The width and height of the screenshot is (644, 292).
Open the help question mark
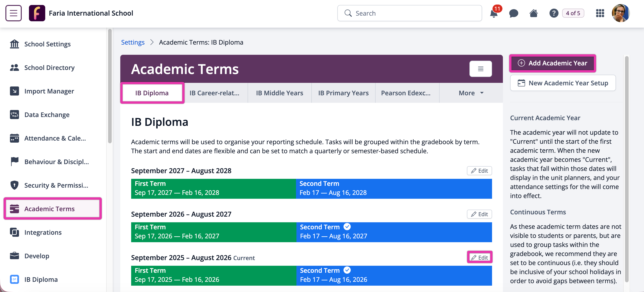(x=554, y=13)
